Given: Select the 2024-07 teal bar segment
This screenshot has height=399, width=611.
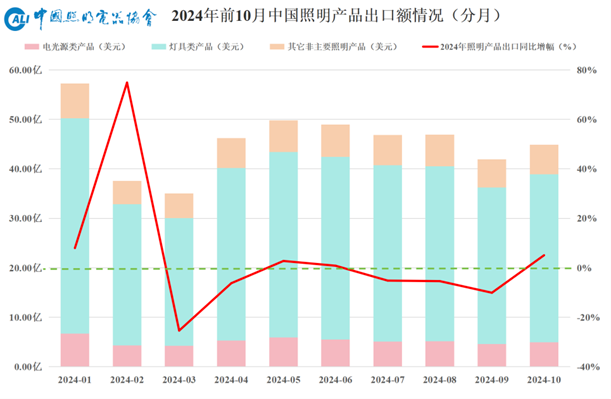Looking at the screenshot, I should pos(388,254).
